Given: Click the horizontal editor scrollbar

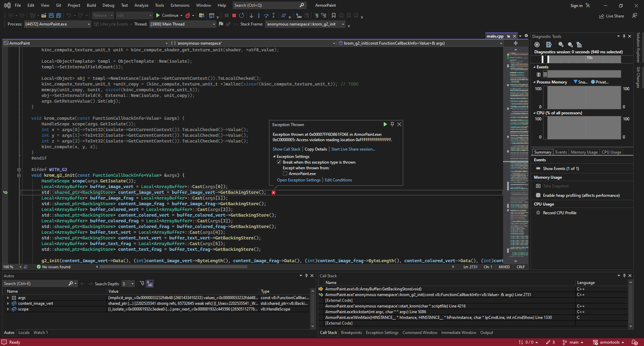Looking at the screenshot, I should click(x=174, y=267).
